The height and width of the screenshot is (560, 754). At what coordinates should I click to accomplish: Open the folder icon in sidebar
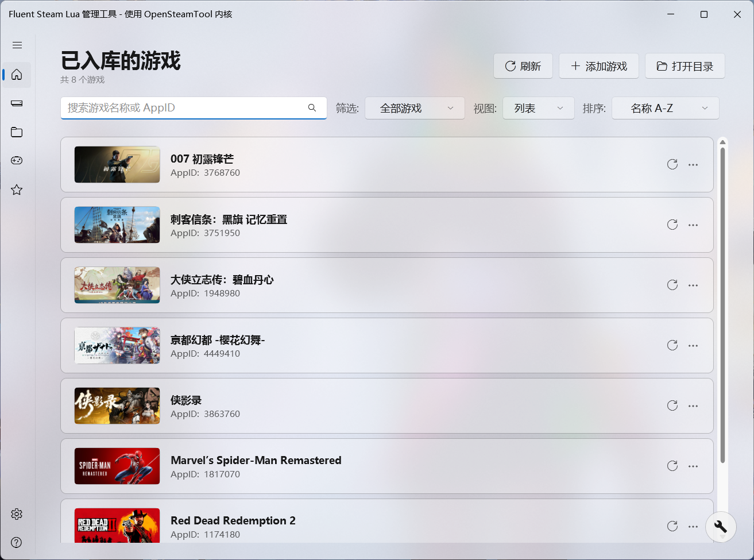(17, 132)
